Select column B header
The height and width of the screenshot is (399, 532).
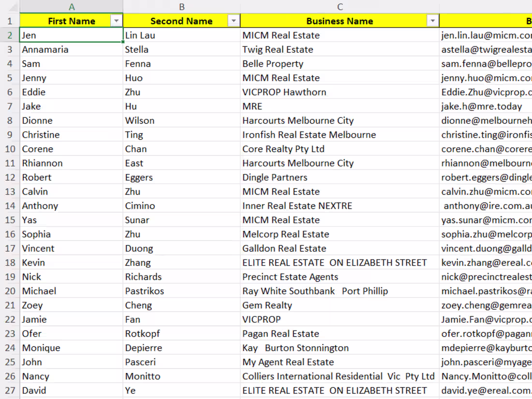point(181,7)
